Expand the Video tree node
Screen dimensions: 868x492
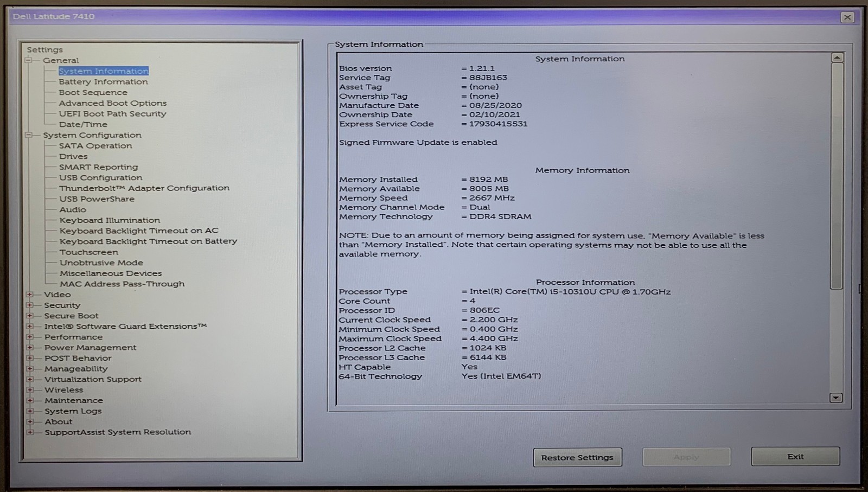click(30, 295)
